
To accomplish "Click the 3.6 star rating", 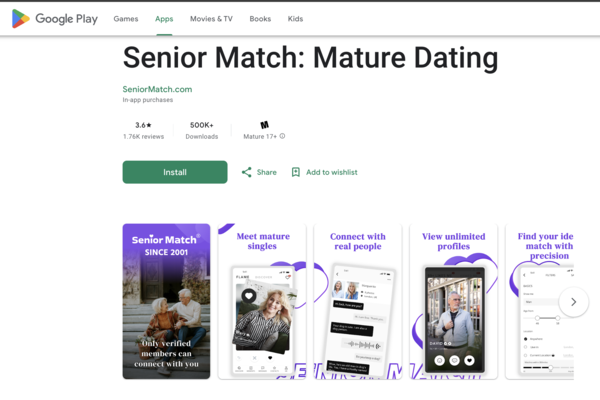I will [143, 125].
